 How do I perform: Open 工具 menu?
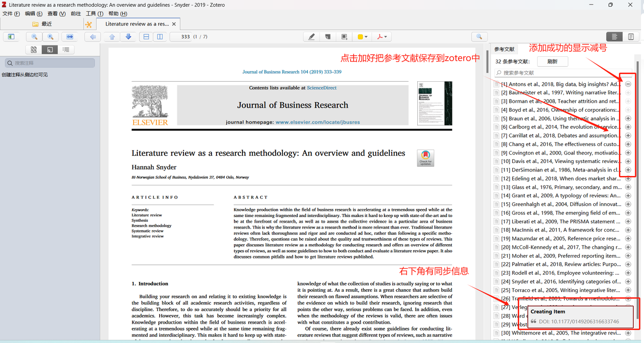(94, 14)
